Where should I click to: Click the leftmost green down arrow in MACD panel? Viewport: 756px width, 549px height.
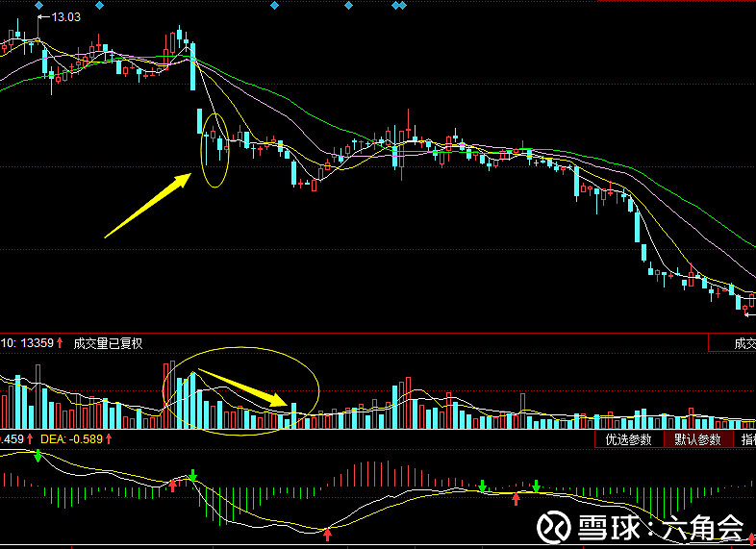click(37, 456)
